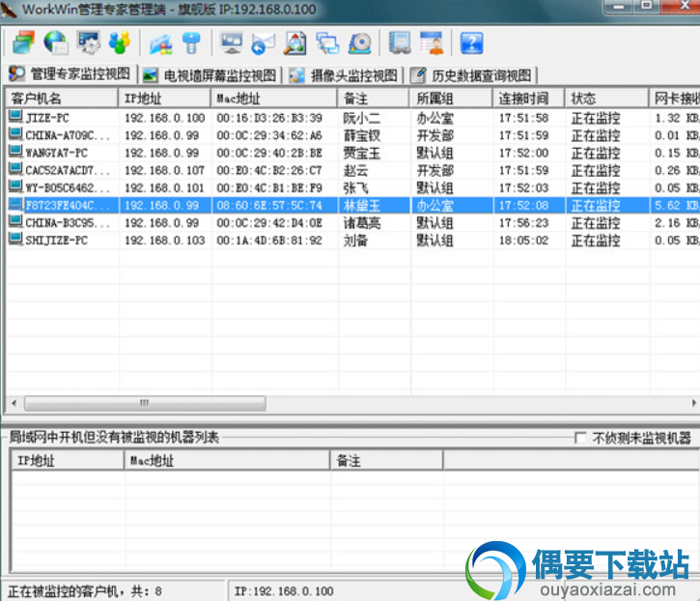Switch to 管理专家监控视图 tab
The image size is (700, 601).
click(70, 73)
